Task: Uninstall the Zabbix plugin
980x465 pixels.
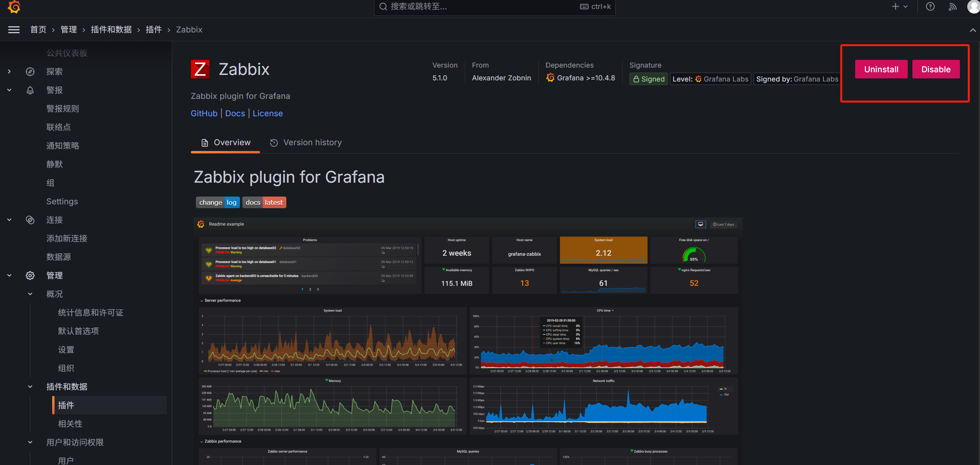Action: tap(881, 70)
